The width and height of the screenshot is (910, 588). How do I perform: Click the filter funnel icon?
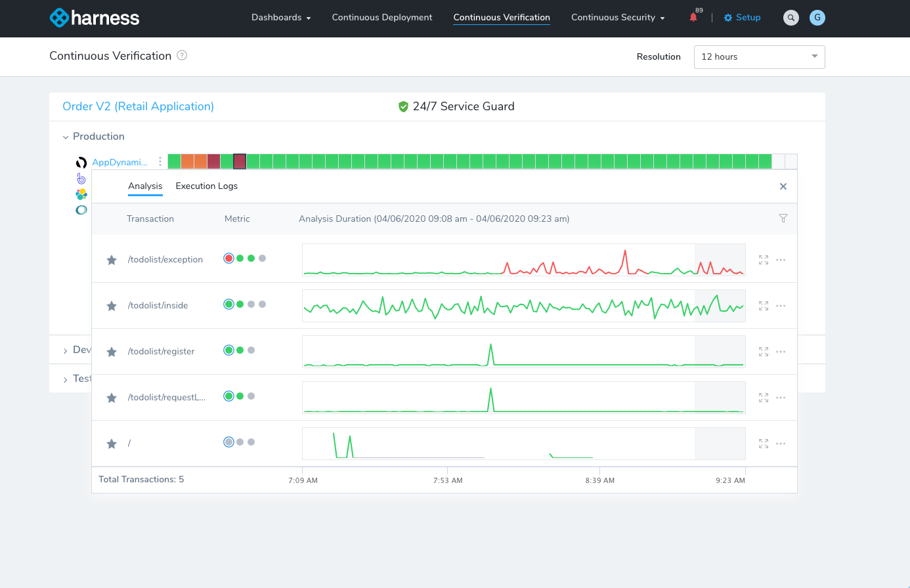[783, 219]
